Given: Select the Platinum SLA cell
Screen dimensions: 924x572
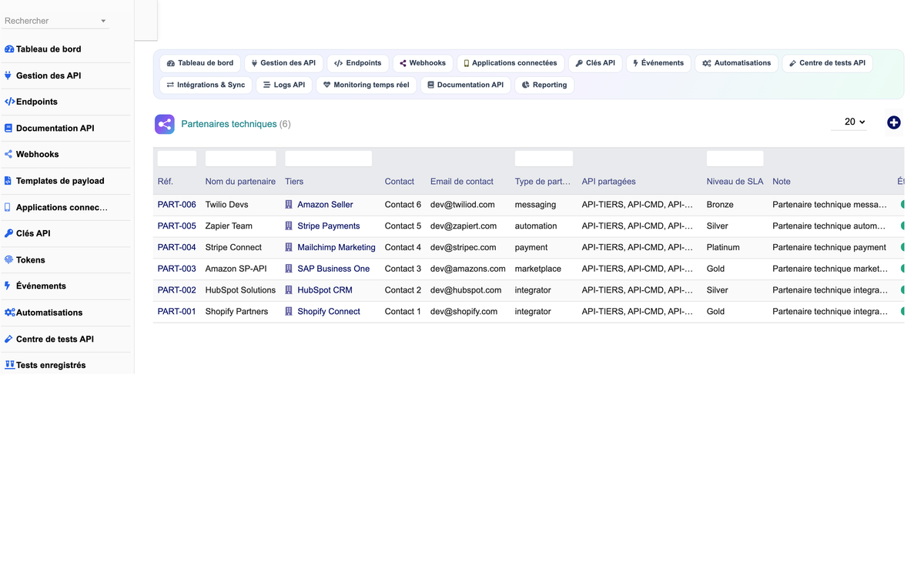Looking at the screenshot, I should (723, 248).
